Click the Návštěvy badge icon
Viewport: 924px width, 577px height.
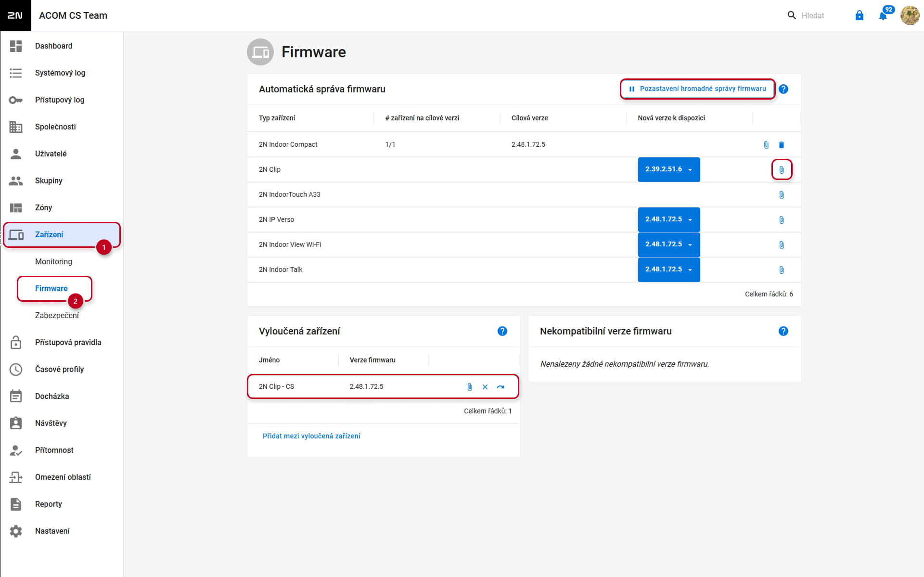[16, 423]
